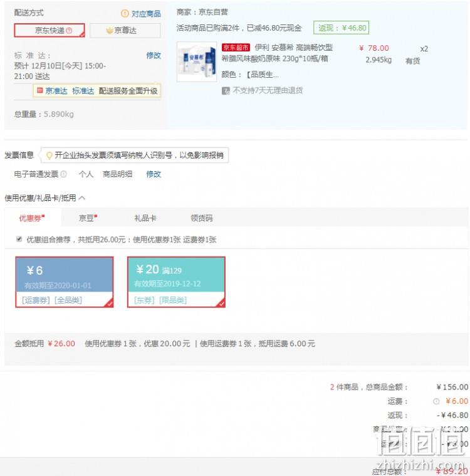The image size is (470, 476).
Task: Switch to 领货码 tab
Action: pos(201,218)
